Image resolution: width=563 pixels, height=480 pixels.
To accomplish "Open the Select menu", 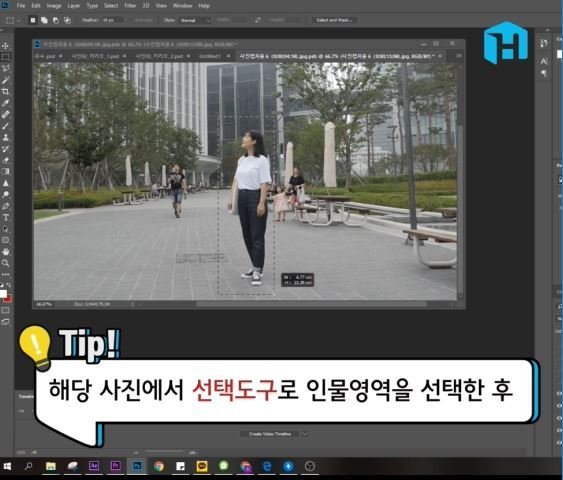I will click(x=111, y=6).
